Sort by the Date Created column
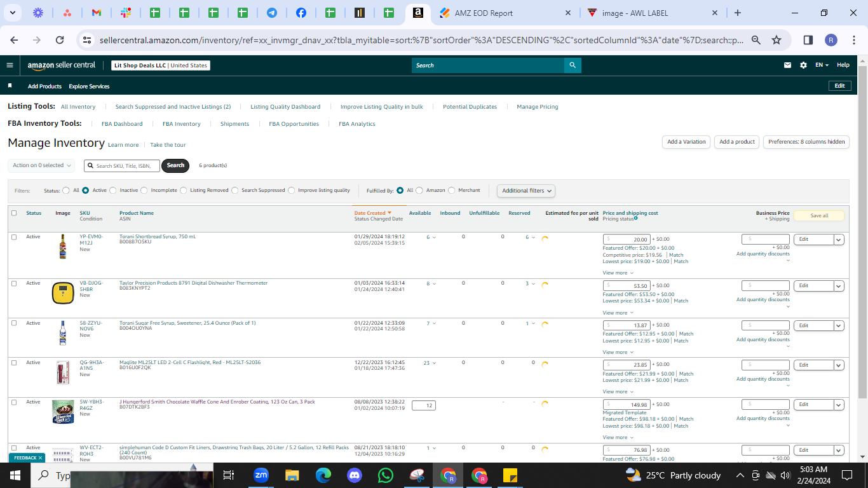 click(372, 213)
